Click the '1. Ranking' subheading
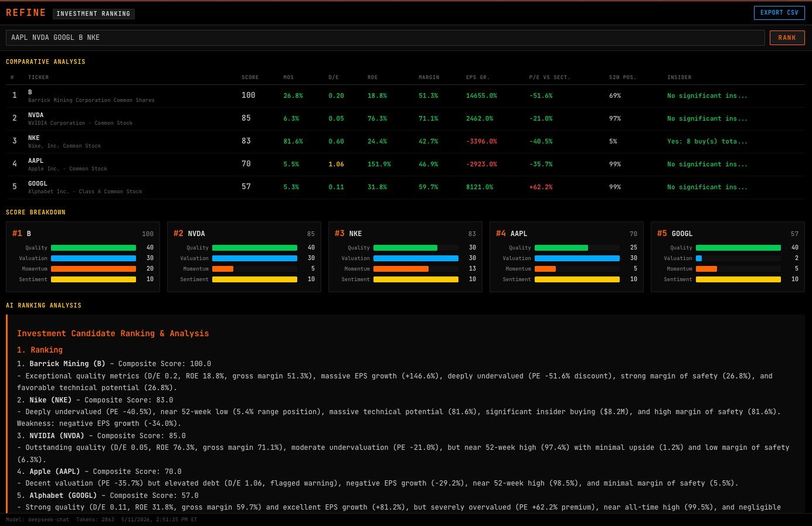 click(x=40, y=350)
